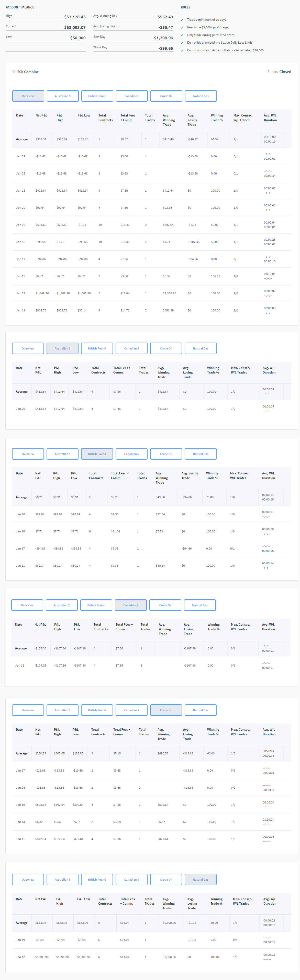Select the highlighted Overview tab at the top
The image size is (300, 980).
pos(28,96)
